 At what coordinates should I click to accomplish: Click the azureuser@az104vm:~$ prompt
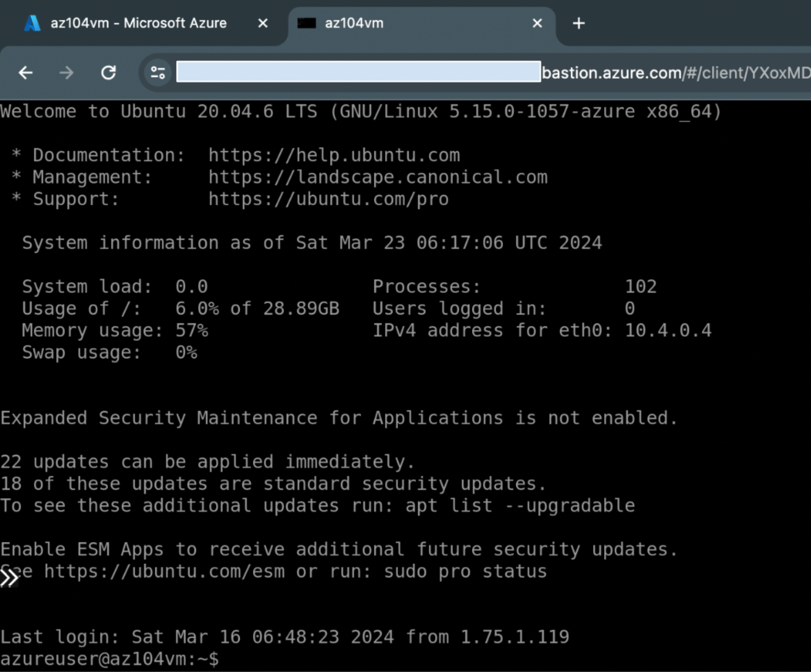coord(109,659)
